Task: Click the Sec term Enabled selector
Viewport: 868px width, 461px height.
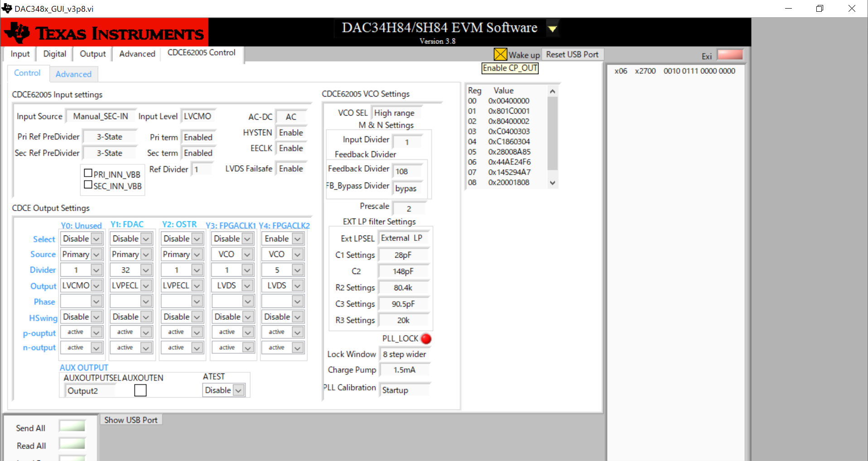Action: pyautogui.click(x=198, y=153)
